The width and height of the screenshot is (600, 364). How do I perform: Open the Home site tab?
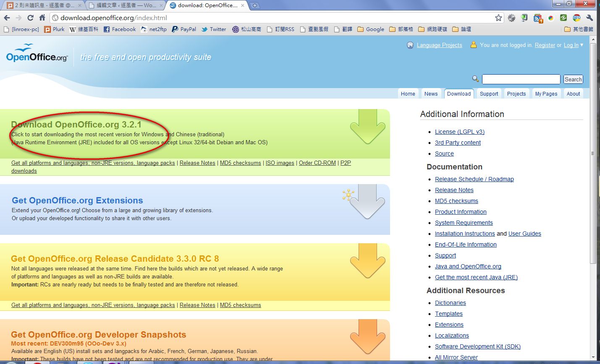click(408, 94)
